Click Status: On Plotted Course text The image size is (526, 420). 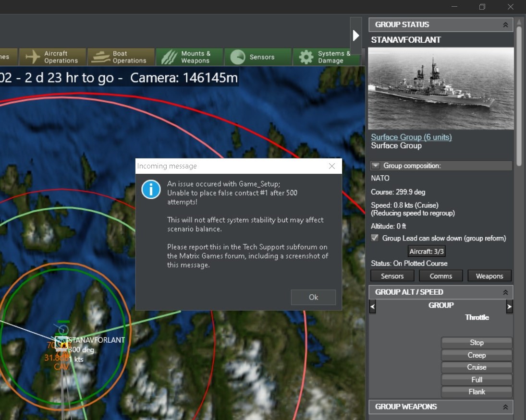pos(409,264)
